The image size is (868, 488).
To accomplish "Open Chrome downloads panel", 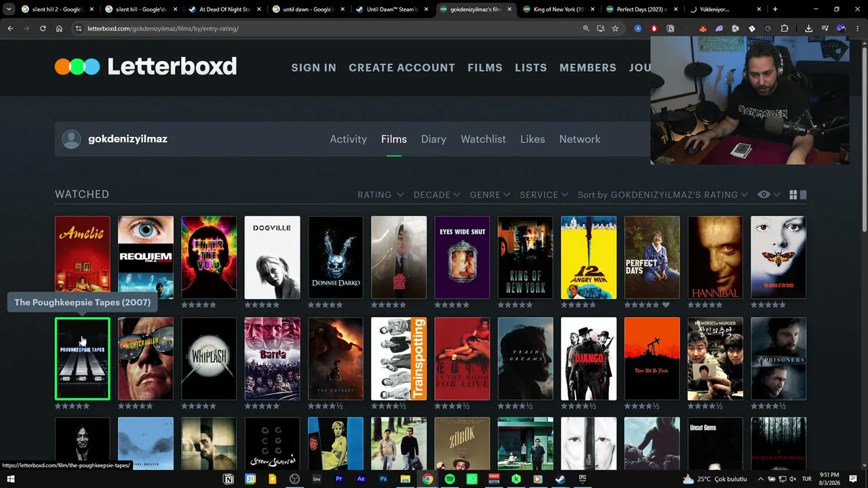I will pyautogui.click(x=808, y=28).
